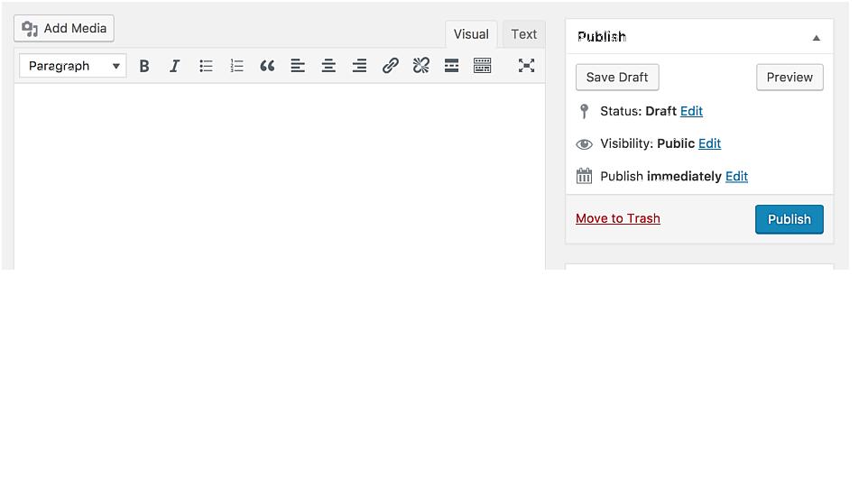This screenshot has height=479, width=868.
Task: Apply blockquote formatting
Action: tap(267, 66)
